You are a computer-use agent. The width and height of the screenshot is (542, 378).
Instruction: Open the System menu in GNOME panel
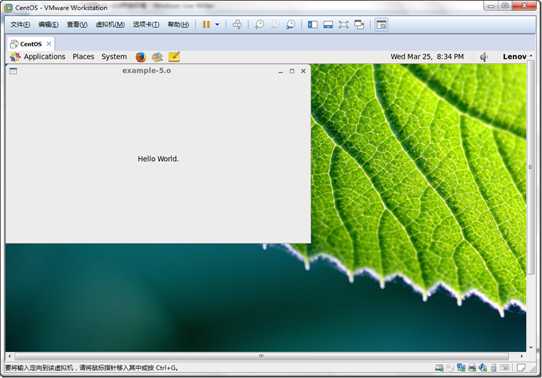[114, 57]
